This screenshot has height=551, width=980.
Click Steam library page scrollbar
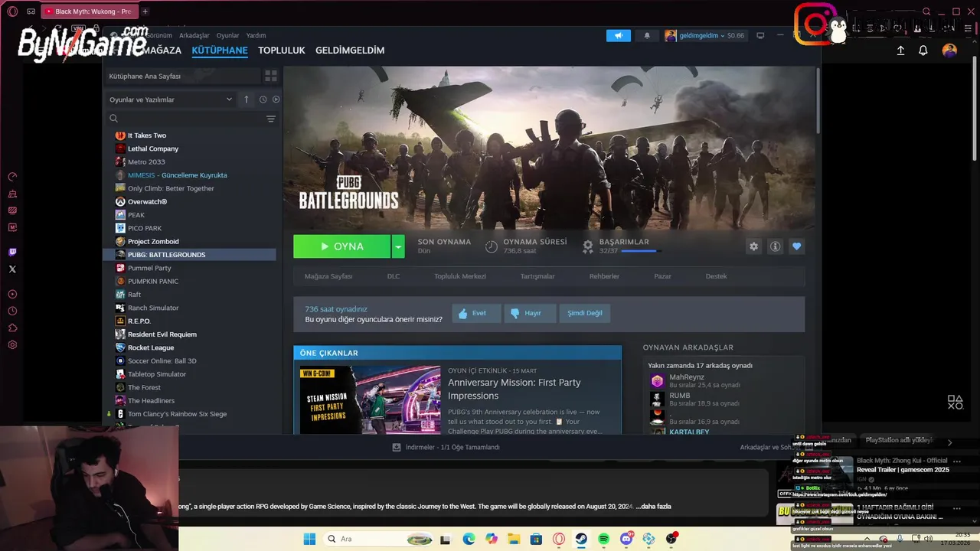coord(818,99)
